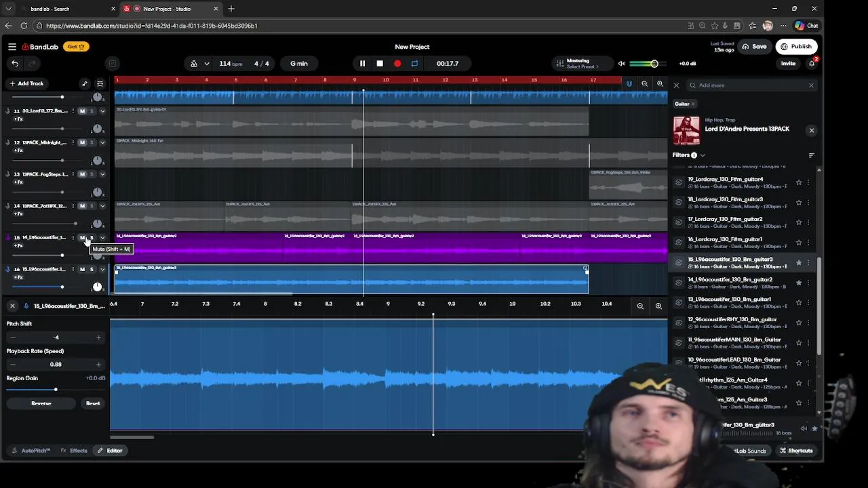
Task: Switch to the Effects tab
Action: tap(75, 451)
